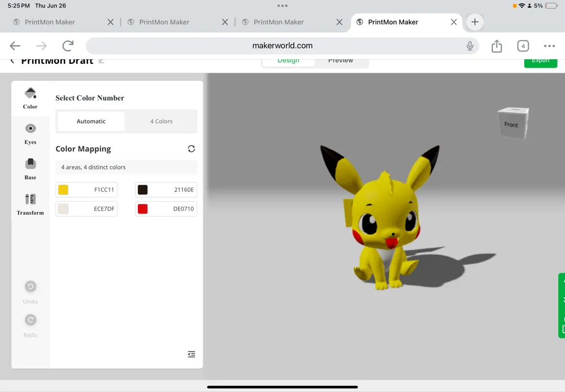Switch to the first PrintMon Maker tab
Viewport: 565px width, 392px height.
click(50, 22)
